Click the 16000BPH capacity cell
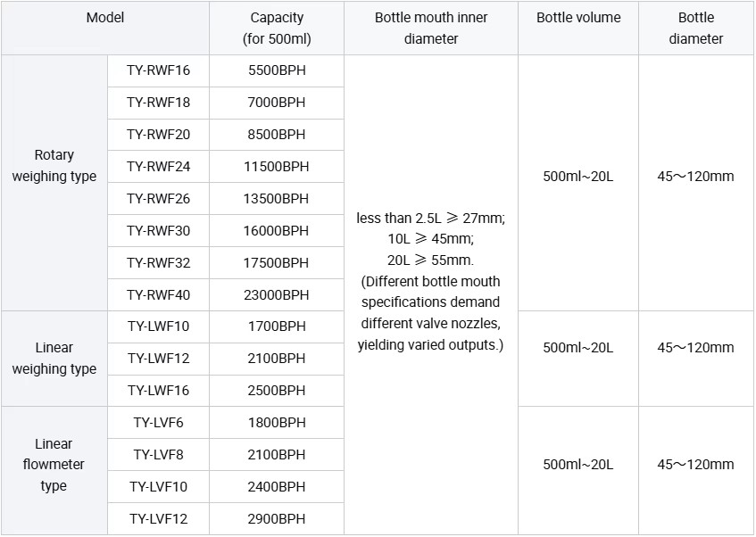 click(x=277, y=231)
